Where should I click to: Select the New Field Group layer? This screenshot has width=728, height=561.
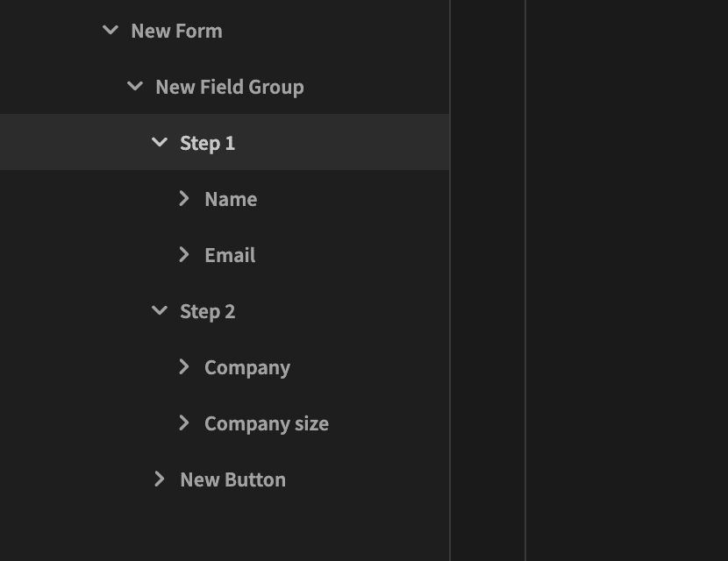(230, 88)
